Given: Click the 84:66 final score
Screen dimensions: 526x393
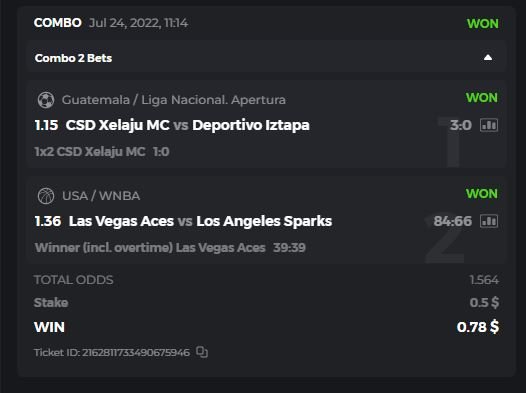Looking at the screenshot, I should (453, 221).
